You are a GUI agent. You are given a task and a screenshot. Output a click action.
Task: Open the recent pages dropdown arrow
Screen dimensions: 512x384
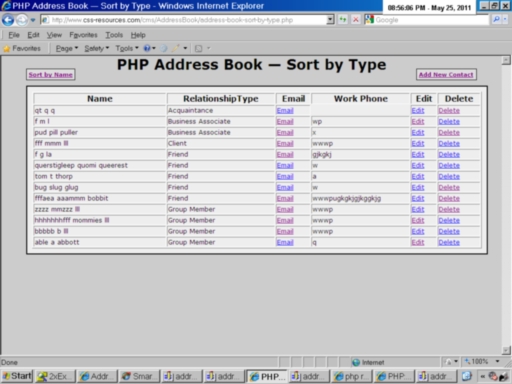(x=33, y=20)
